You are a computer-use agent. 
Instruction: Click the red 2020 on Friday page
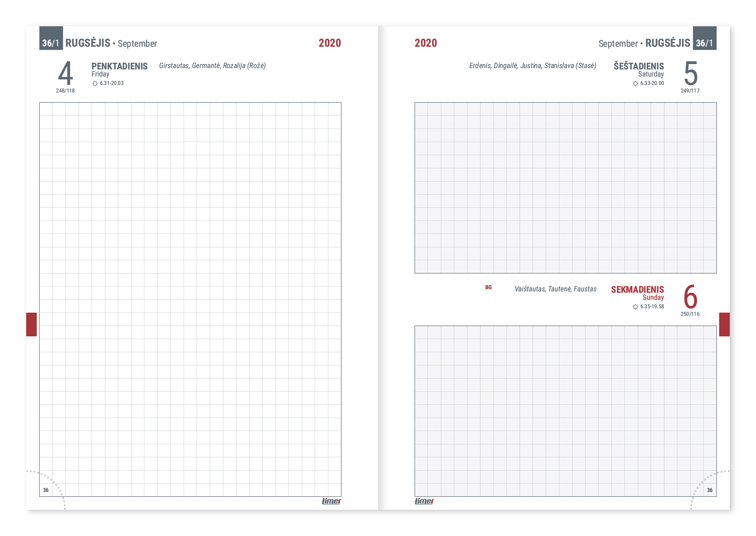coord(330,43)
